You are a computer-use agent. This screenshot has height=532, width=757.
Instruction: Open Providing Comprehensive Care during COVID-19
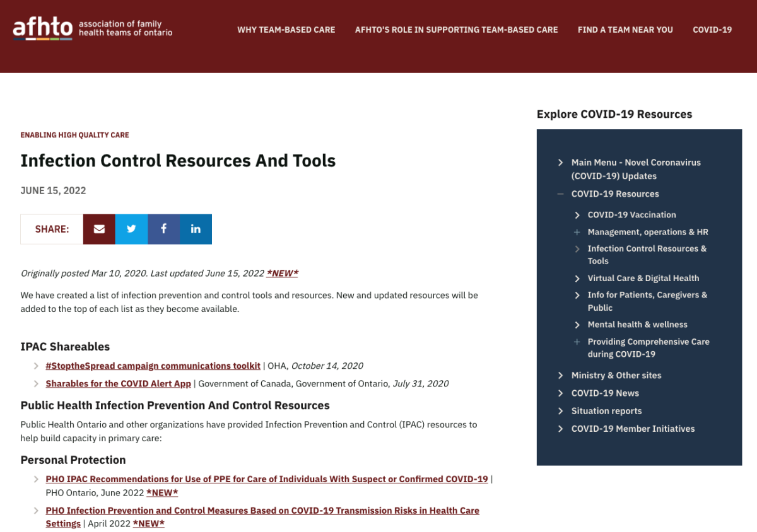(648, 348)
